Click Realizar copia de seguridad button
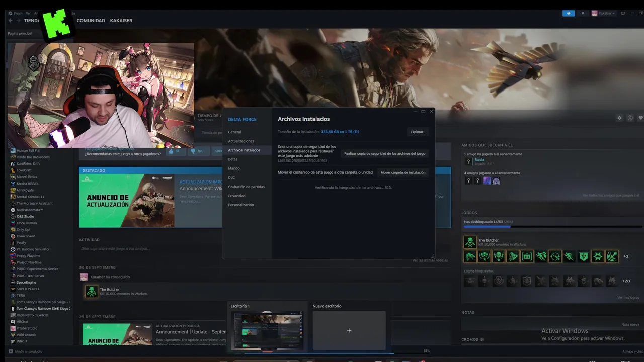The image size is (644, 362). click(x=384, y=153)
